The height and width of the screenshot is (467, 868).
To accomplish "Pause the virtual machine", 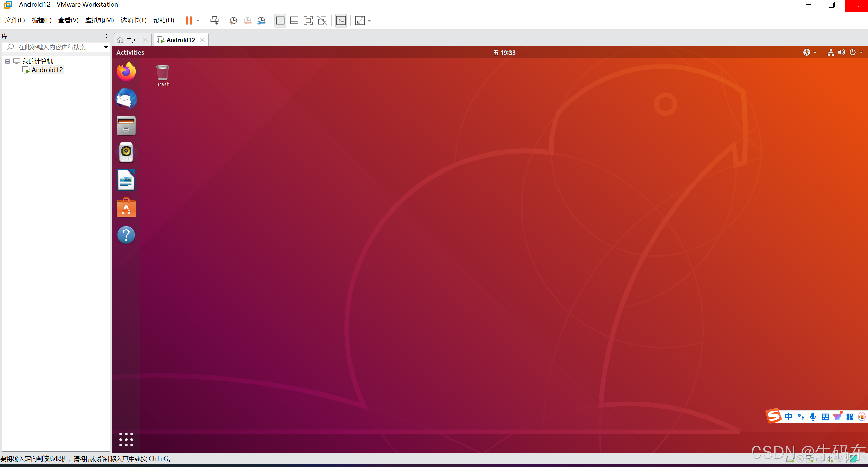I will click(189, 21).
